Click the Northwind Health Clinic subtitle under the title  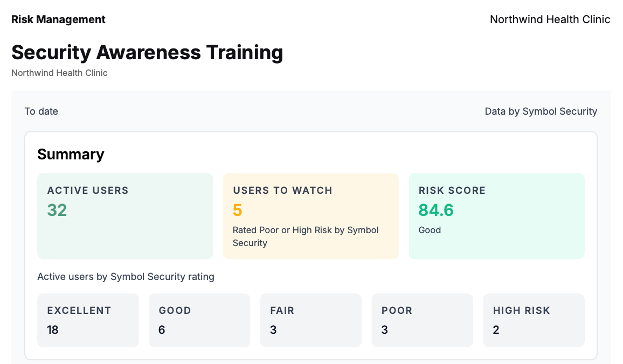pyautogui.click(x=59, y=73)
